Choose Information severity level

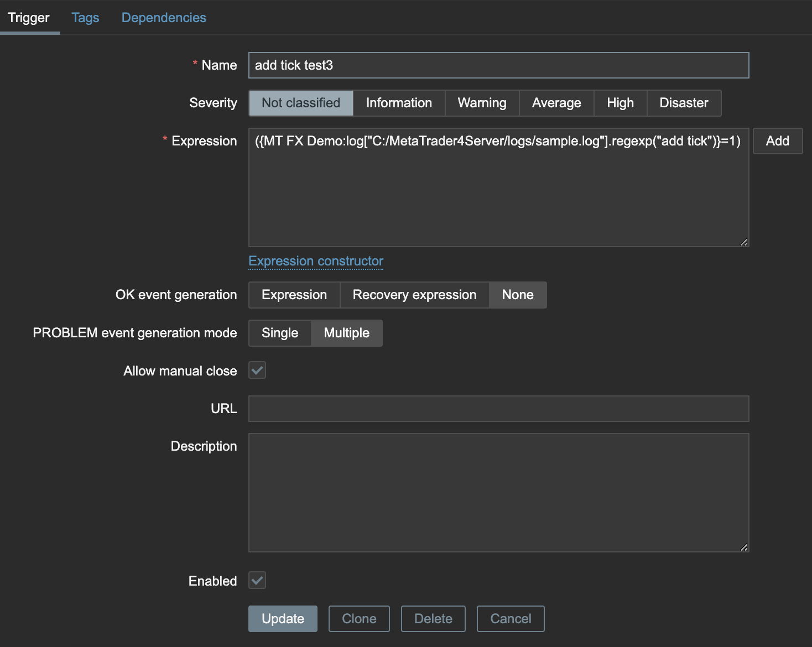point(399,103)
